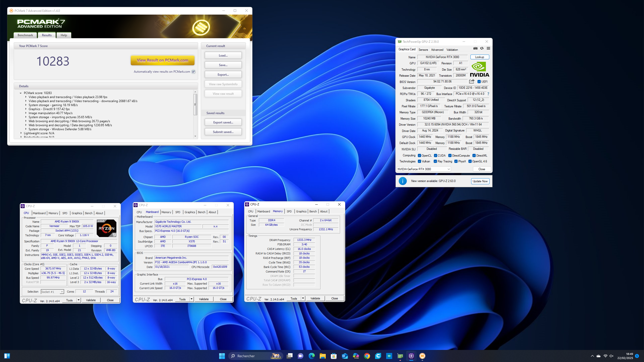
Task: Click the BIOS export share icon in GPU-Z
Action: click(472, 81)
